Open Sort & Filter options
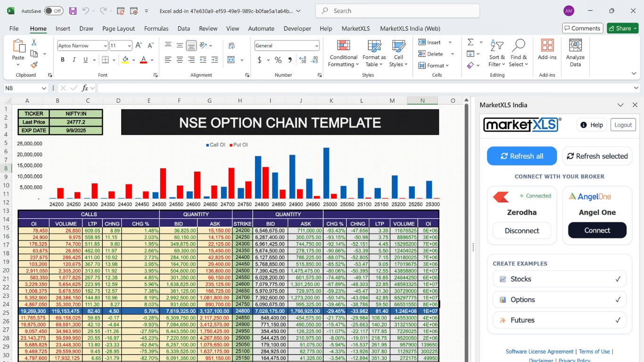 [x=497, y=53]
